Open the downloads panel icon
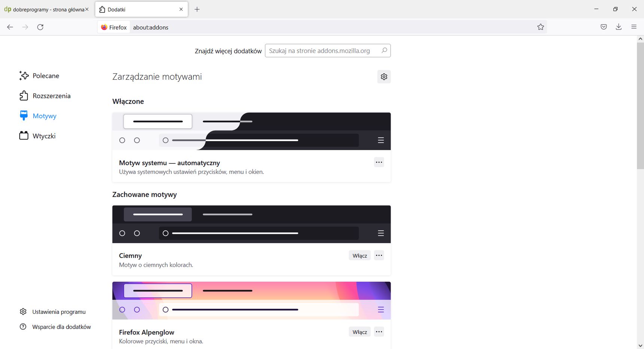Screen dimensions: 644x349 coord(619,27)
